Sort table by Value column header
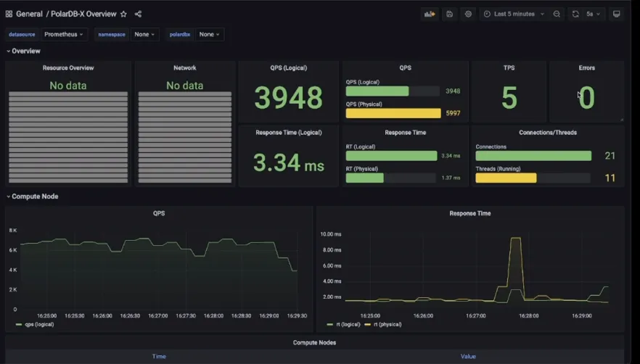Image resolution: width=640 pixels, height=364 pixels. point(468,356)
